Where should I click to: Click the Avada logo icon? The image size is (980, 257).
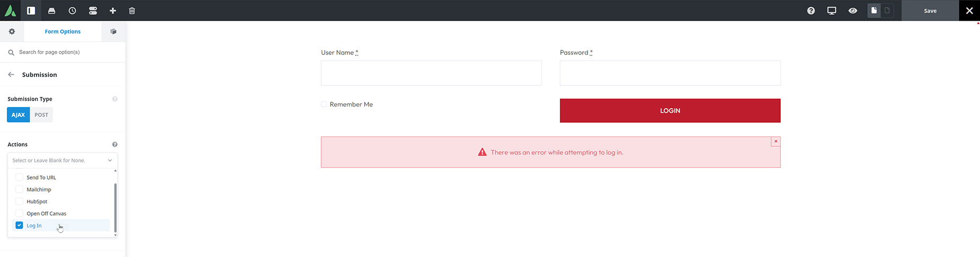point(11,11)
